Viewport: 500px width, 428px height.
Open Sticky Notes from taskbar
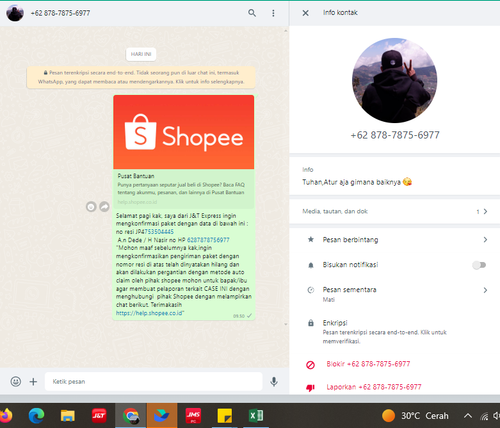click(225, 416)
